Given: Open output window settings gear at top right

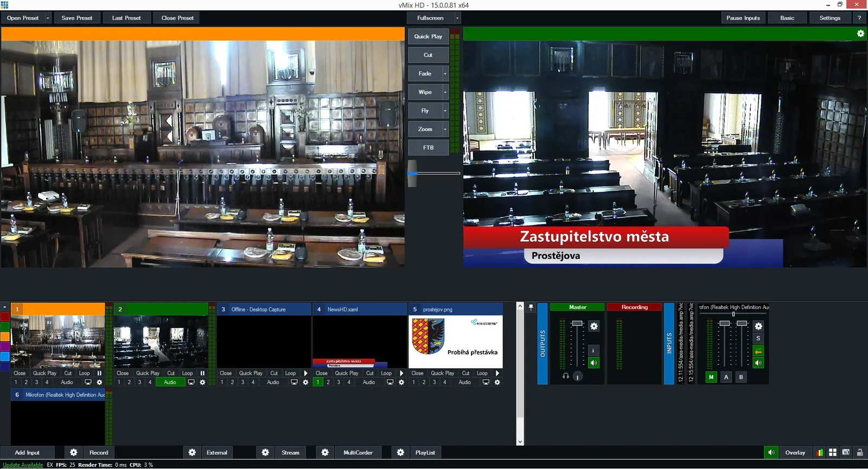Looking at the screenshot, I should (x=860, y=34).
